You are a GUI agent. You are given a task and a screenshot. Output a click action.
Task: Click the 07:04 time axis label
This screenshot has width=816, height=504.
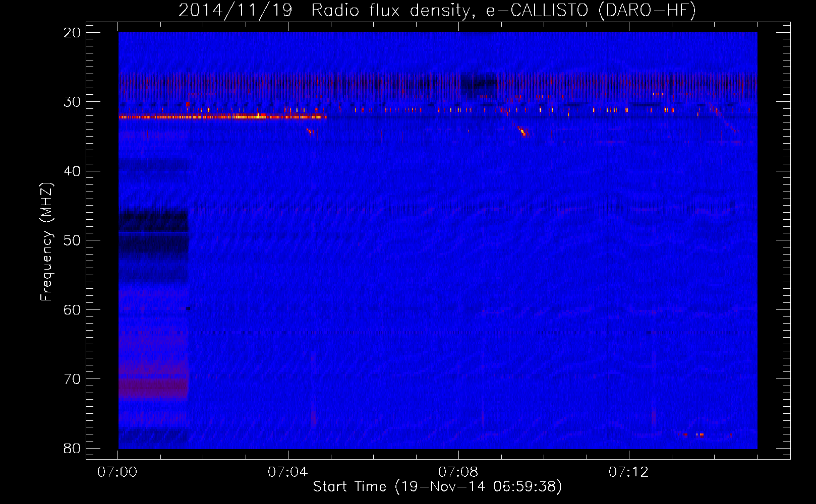pos(287,472)
